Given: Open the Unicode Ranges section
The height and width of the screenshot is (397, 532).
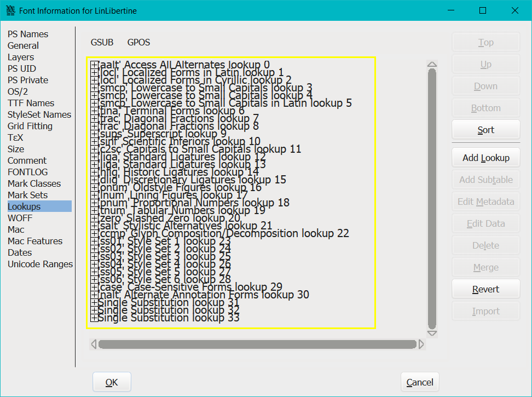Looking at the screenshot, I should pos(40,264).
